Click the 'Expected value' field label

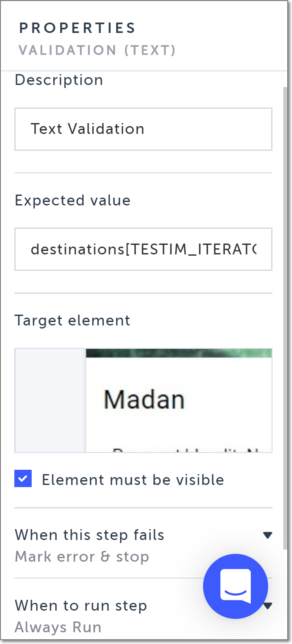coord(72,200)
